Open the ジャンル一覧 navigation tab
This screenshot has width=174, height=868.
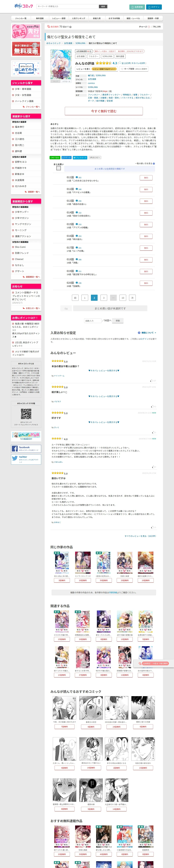point(21,18)
